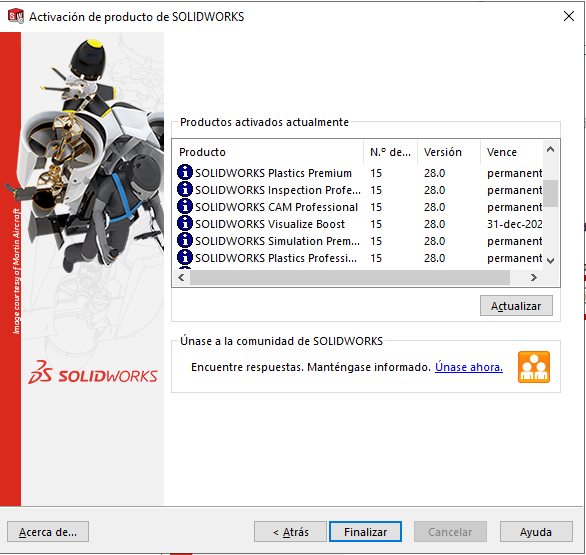This screenshot has height=555, width=586.
Task: Click vertical scrollbar up arrow in product list
Action: (x=550, y=149)
